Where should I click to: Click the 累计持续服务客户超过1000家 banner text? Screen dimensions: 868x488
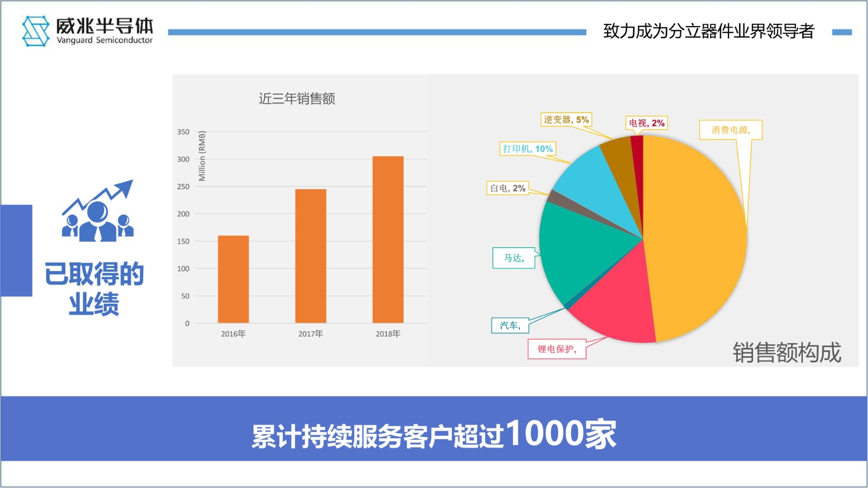pyautogui.click(x=433, y=434)
